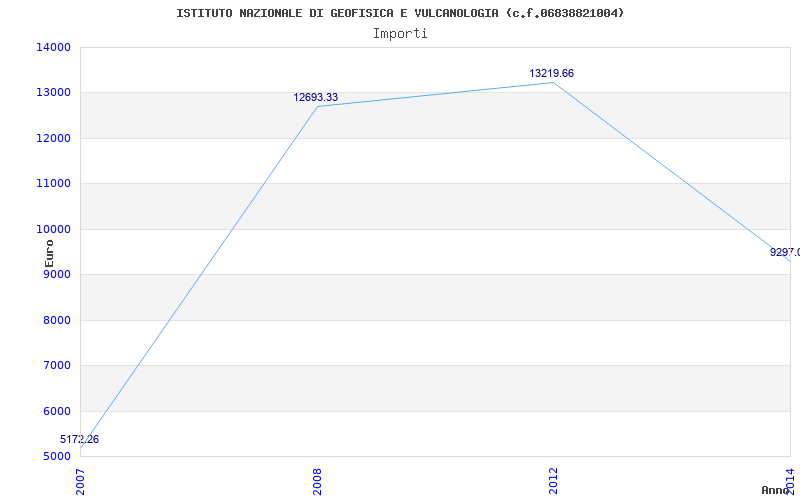Image resolution: width=800 pixels, height=500 pixels.
Task: Click the 5000 y-axis tick
Action: coord(56,457)
